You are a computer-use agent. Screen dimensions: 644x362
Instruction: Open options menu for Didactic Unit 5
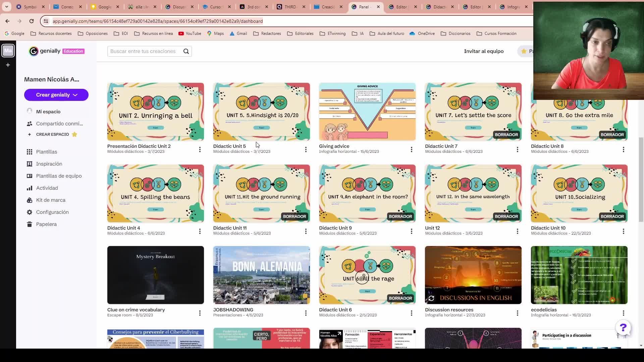pyautogui.click(x=306, y=149)
